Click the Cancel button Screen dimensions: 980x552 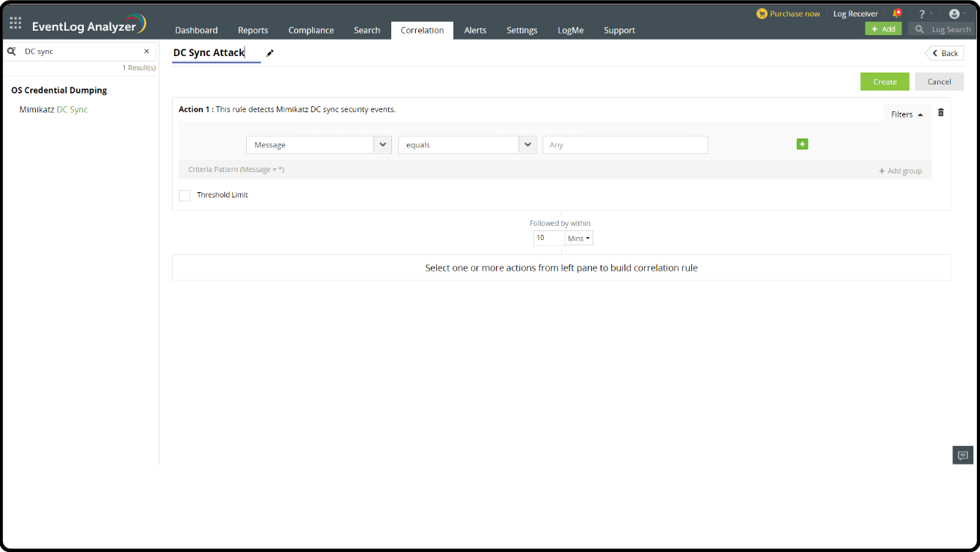[x=940, y=82]
